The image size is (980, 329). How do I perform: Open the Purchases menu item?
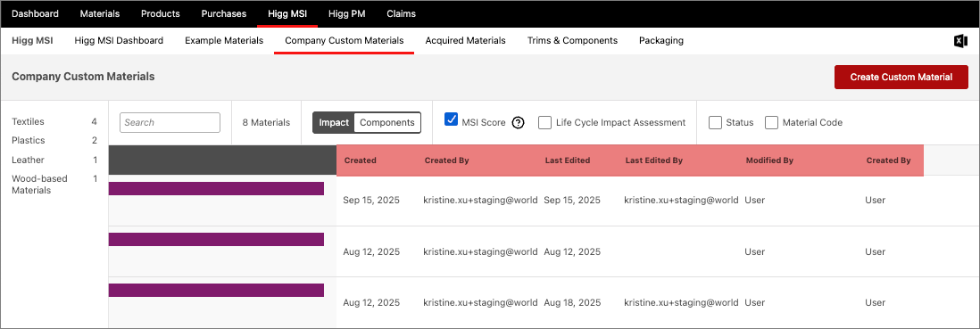224,13
